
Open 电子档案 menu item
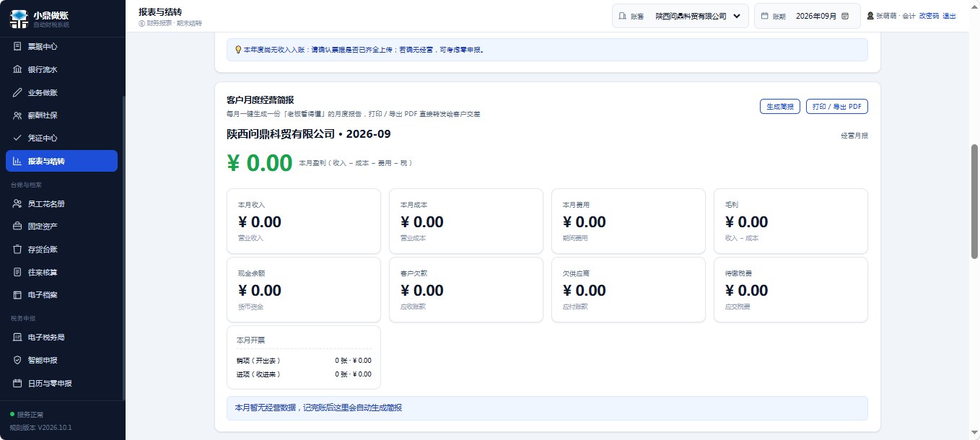[61, 295]
